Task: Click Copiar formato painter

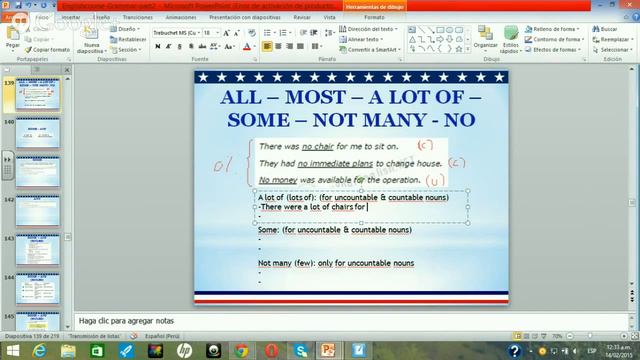Action: 47,50
